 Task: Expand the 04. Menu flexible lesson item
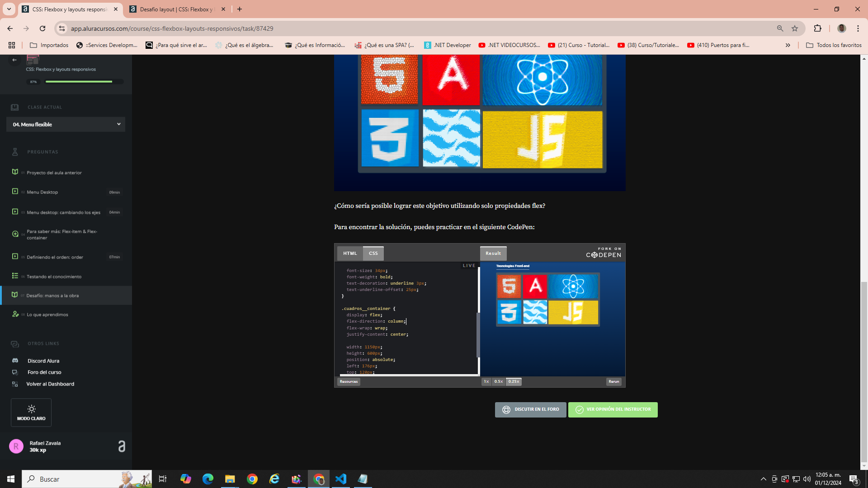point(118,124)
